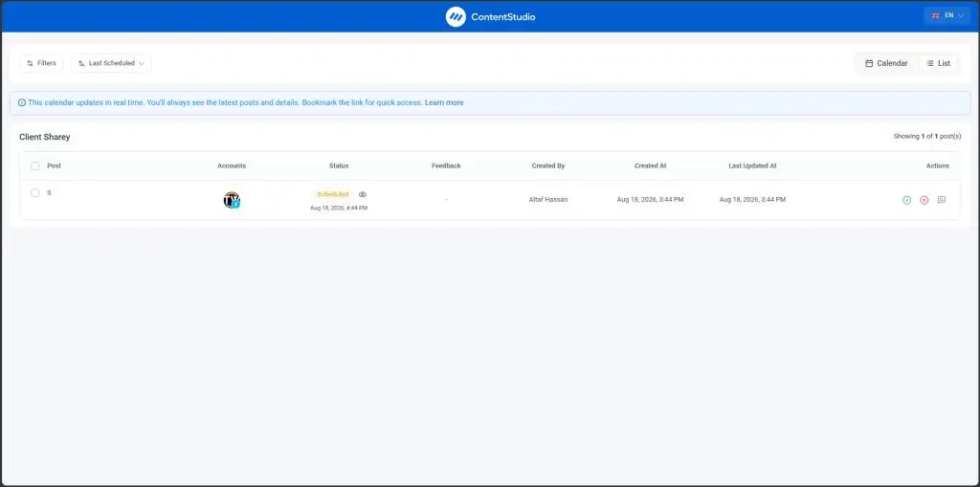Open the Filters button

tap(41, 63)
